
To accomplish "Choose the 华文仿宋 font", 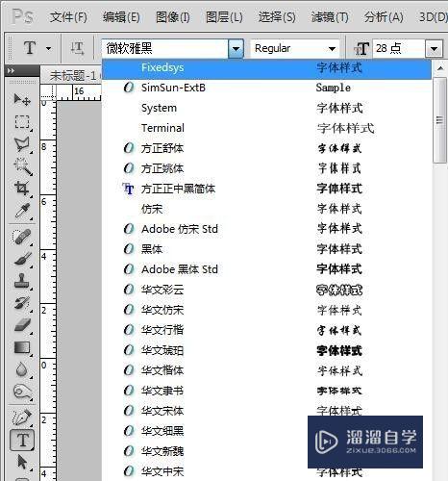I will [266, 310].
